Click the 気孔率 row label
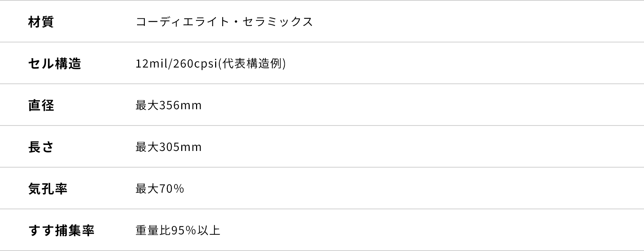644x251 pixels. pyautogui.click(x=48, y=189)
